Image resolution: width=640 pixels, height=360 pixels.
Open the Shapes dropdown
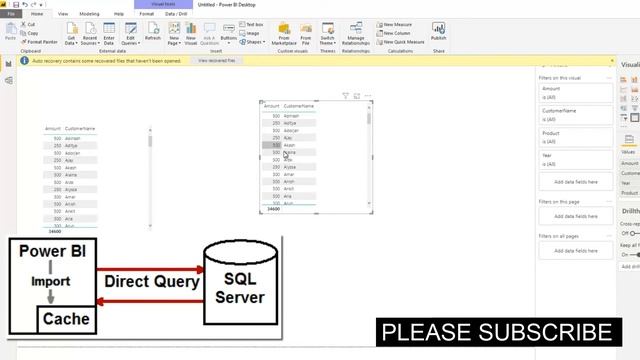tap(252, 42)
